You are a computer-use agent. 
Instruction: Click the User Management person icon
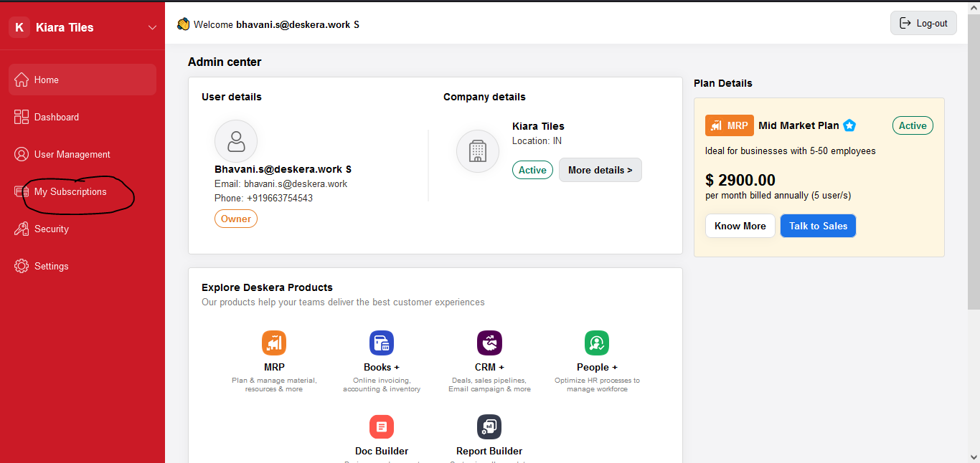click(22, 154)
